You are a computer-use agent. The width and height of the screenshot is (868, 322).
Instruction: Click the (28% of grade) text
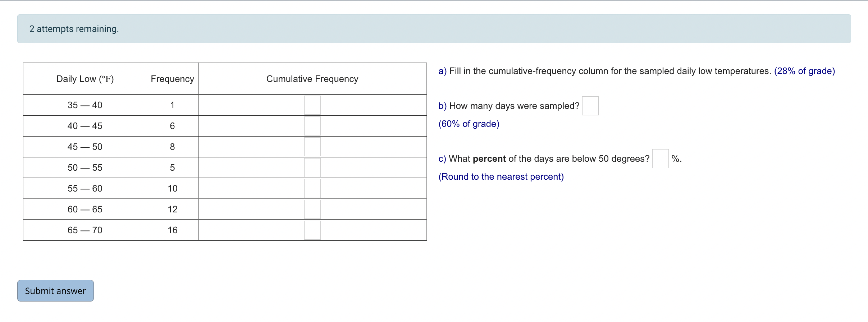[805, 71]
